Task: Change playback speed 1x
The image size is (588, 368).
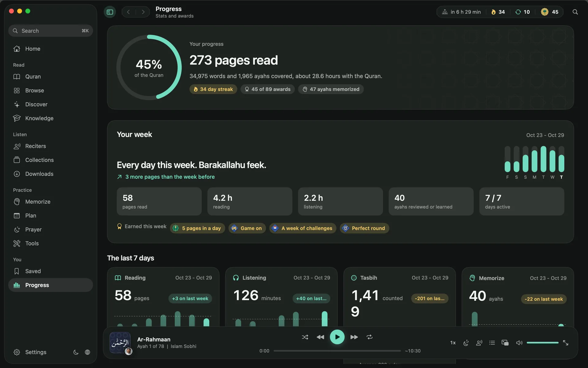Action: pos(453,343)
